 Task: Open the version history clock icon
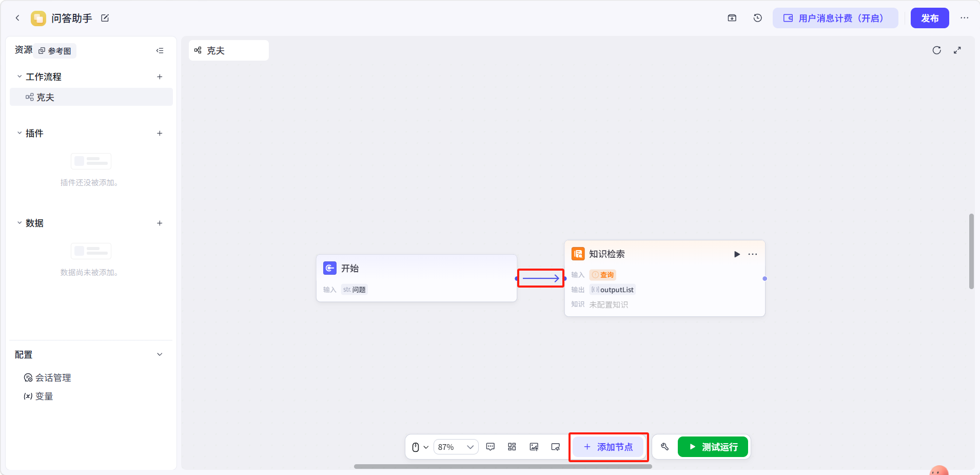click(x=758, y=18)
